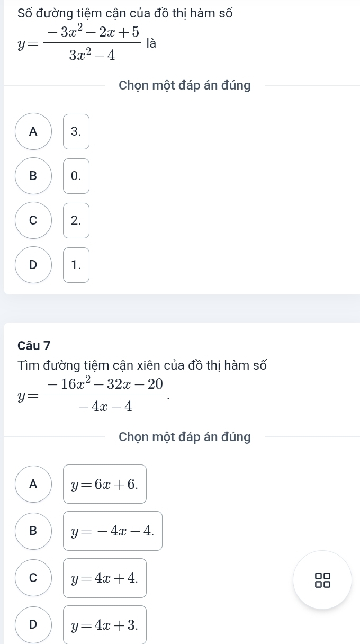The image size is (360, 644).
Task: Pick the answer y=4x+4
Action: click(105, 578)
